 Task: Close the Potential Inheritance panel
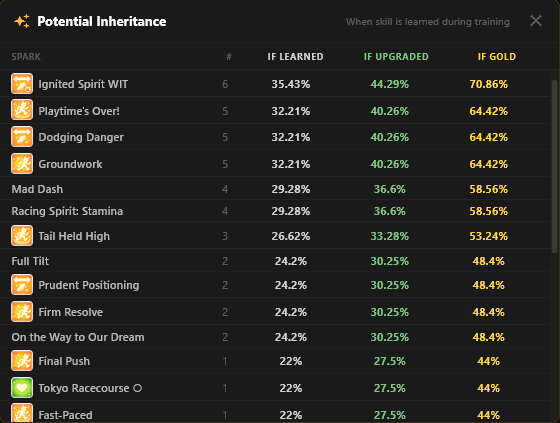tap(536, 21)
